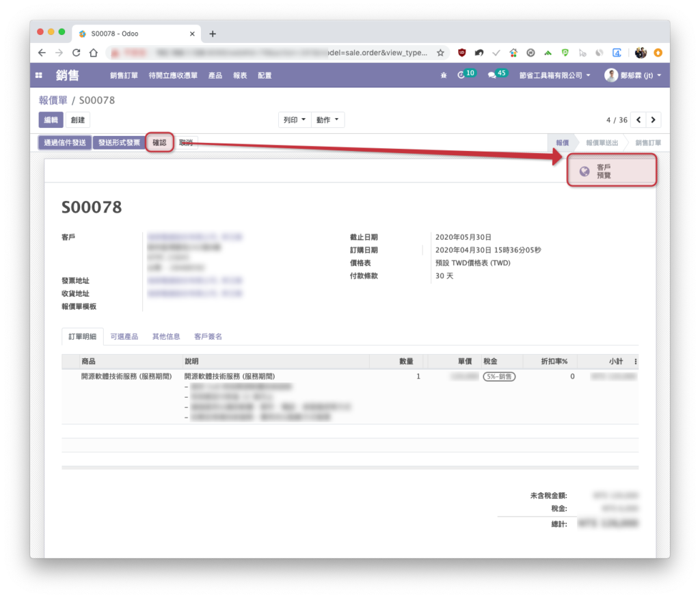This screenshot has width=700, height=598.
Task: Click the 通過信件發送 button
Action: tap(65, 143)
